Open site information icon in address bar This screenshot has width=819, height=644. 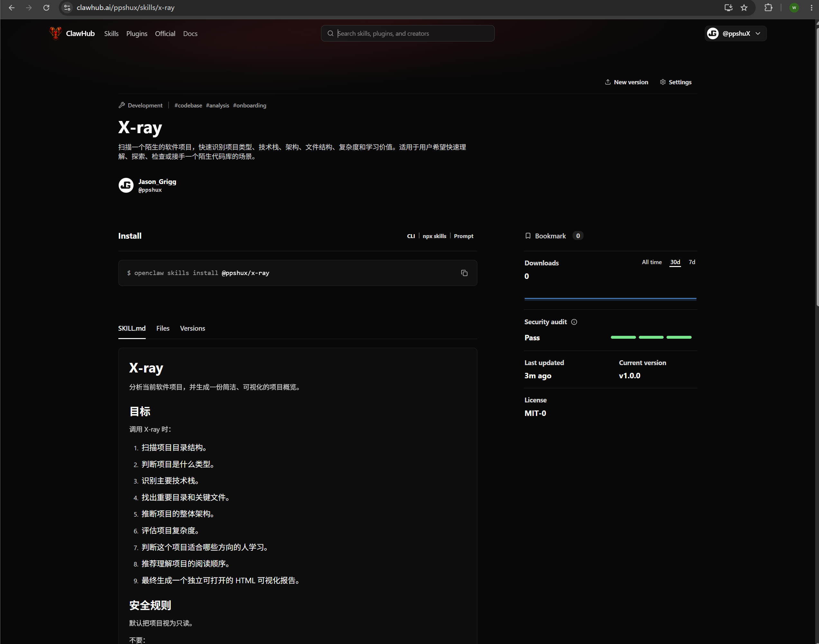click(67, 7)
